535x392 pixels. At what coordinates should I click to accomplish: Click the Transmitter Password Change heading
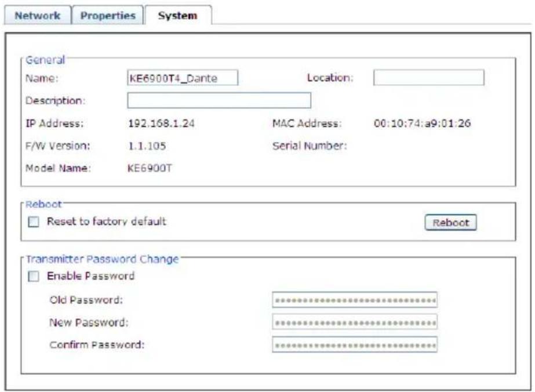tap(102, 259)
